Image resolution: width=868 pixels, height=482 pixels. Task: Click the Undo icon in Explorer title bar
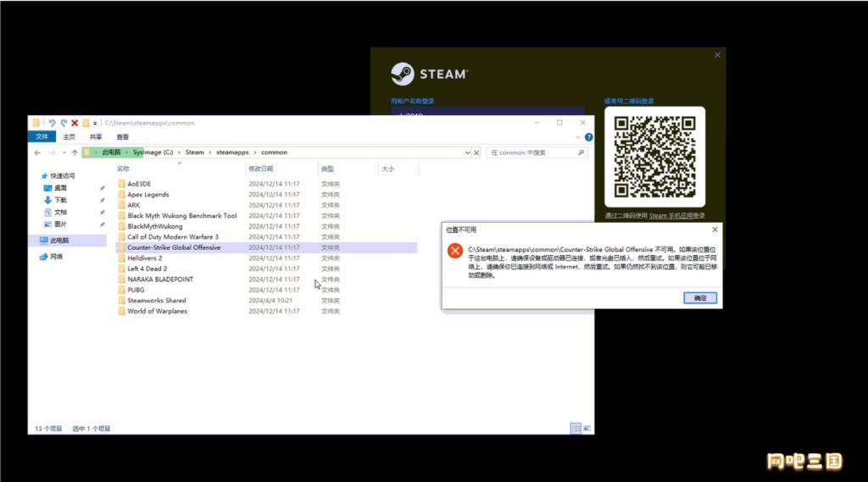(52, 123)
